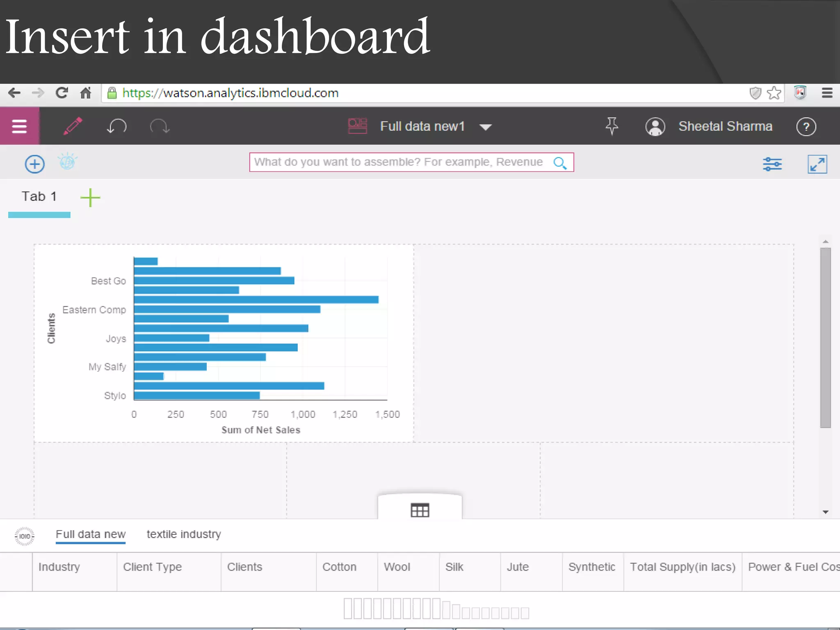The image size is (840, 630).
Task: Toggle the data tray grid icon
Action: [x=420, y=510]
